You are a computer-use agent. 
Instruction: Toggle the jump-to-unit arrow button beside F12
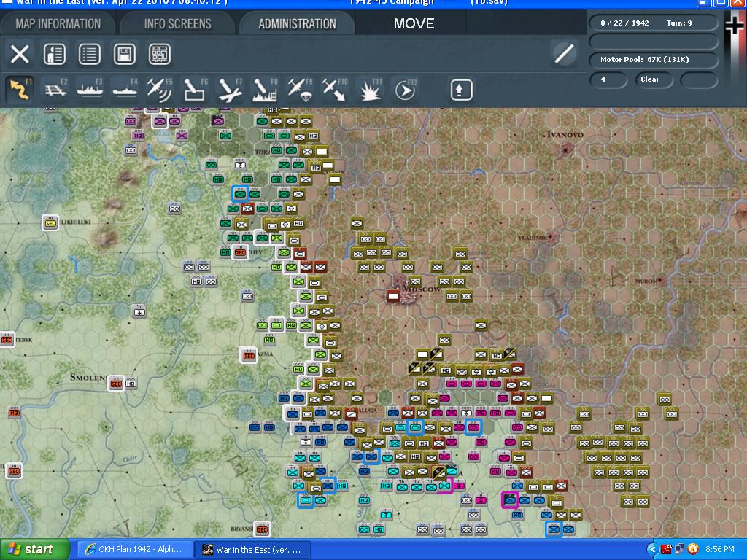[462, 89]
